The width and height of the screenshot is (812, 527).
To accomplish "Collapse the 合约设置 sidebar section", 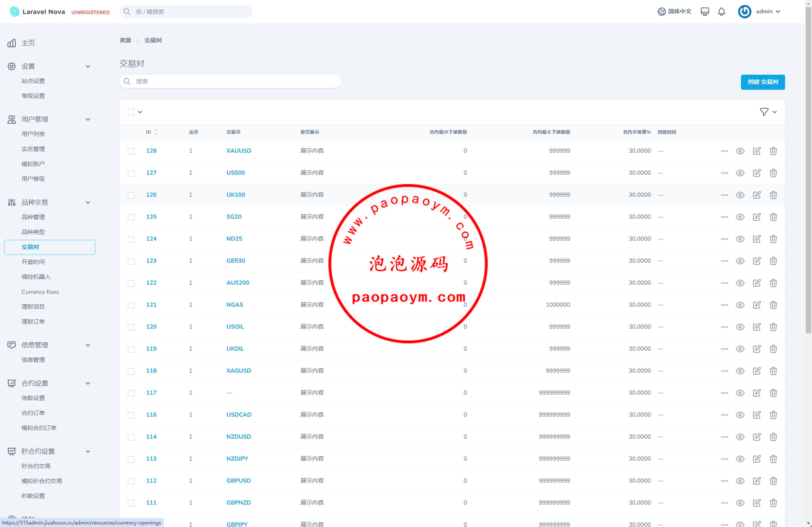I will click(x=88, y=383).
